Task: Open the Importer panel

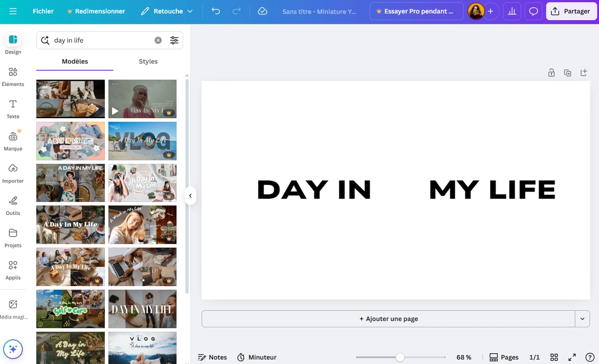Action: point(13,172)
